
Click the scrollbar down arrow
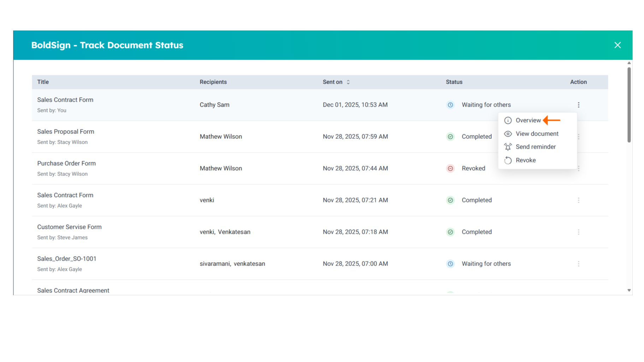click(629, 290)
